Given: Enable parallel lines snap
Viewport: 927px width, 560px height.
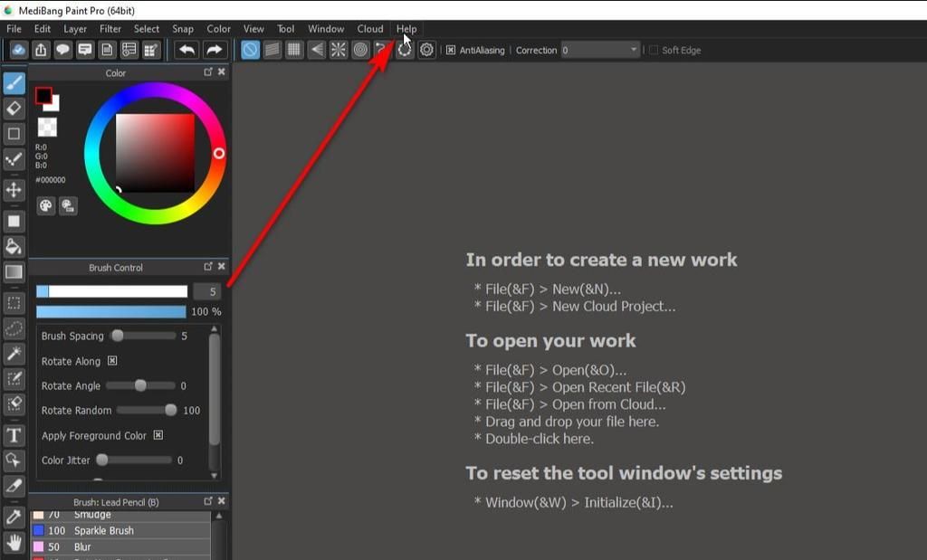Looking at the screenshot, I should (272, 51).
